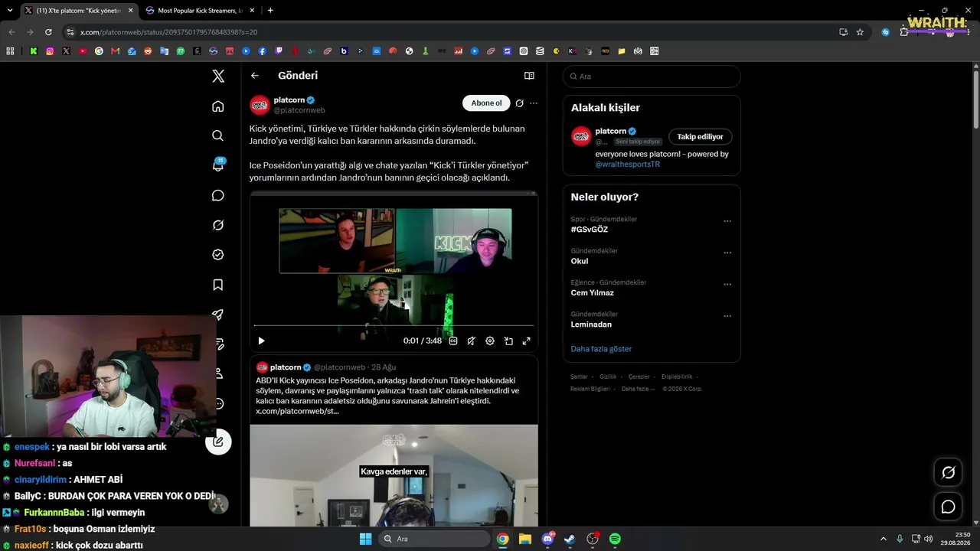Open the Twitch bookmark
The image size is (980, 551).
click(x=279, y=51)
